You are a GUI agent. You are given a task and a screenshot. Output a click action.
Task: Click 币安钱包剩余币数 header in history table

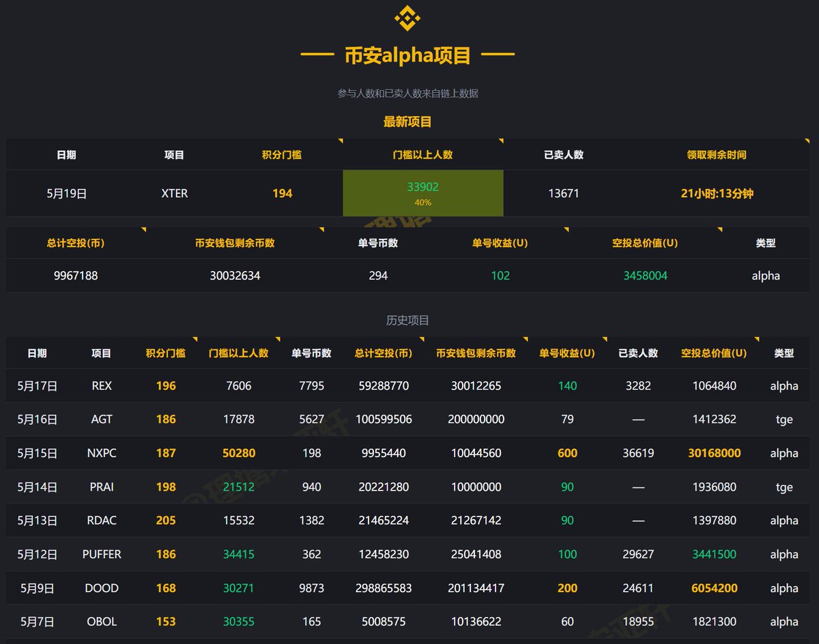[476, 353]
